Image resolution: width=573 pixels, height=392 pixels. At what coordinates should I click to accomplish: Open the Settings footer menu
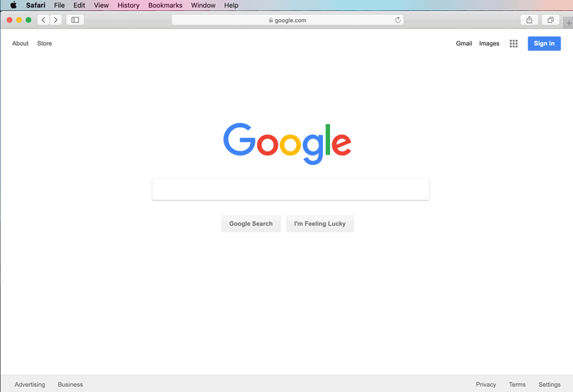point(549,384)
